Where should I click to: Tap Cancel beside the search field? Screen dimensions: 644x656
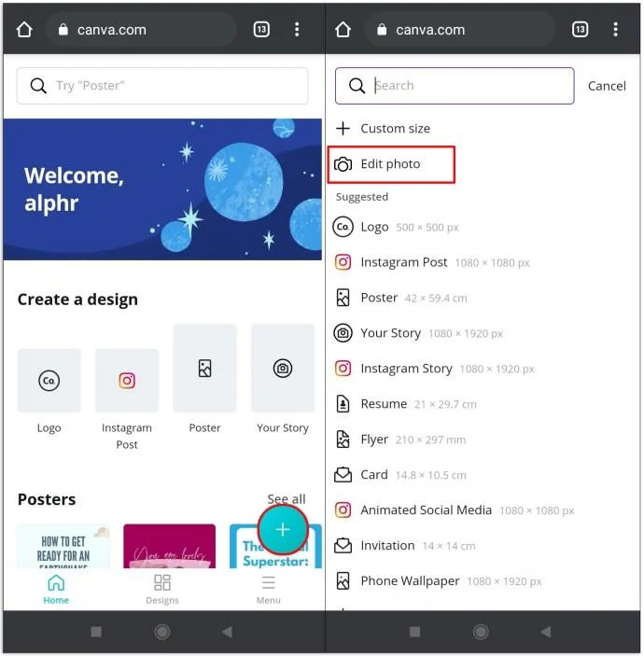(607, 86)
